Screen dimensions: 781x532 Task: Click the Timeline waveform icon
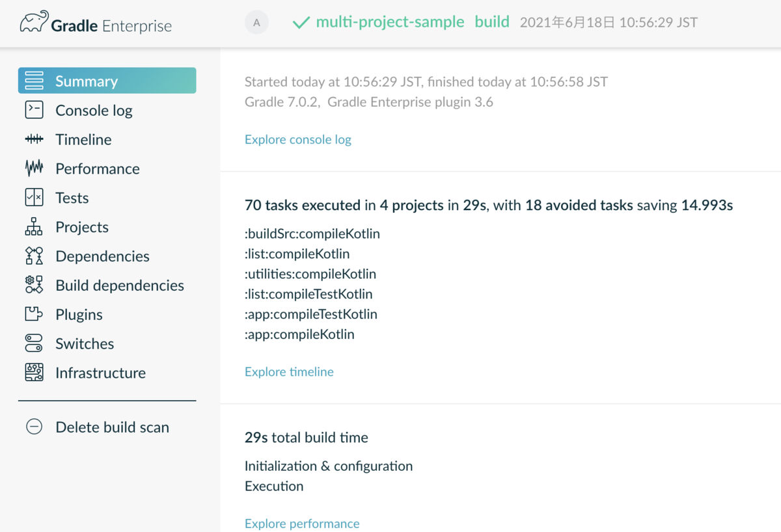click(34, 139)
